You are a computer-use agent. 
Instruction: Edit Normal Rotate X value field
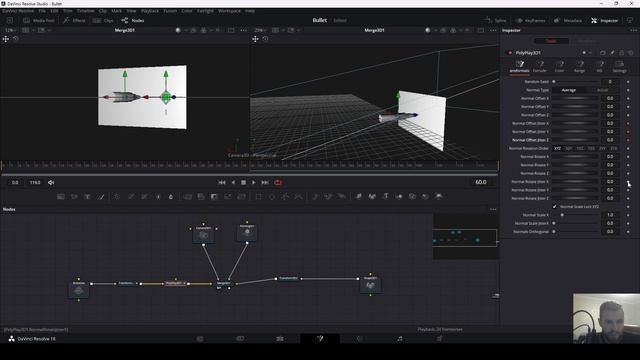click(x=610, y=157)
